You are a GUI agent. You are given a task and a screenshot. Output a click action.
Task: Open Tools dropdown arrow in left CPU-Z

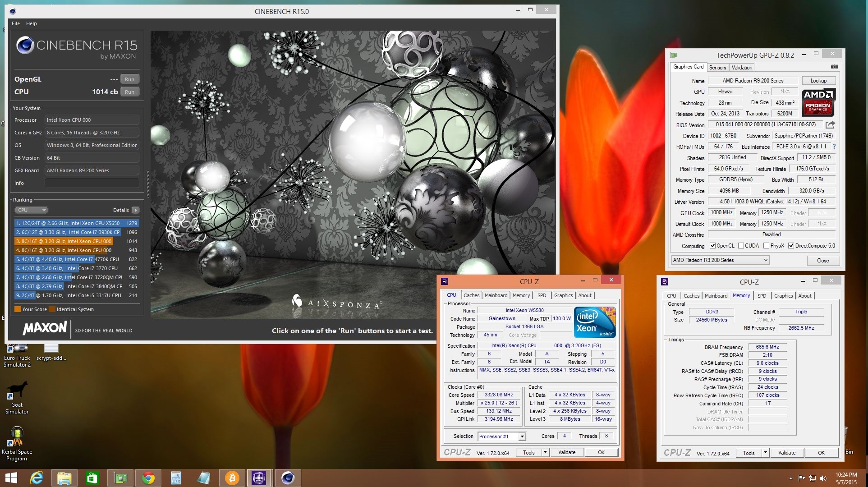[545, 452]
